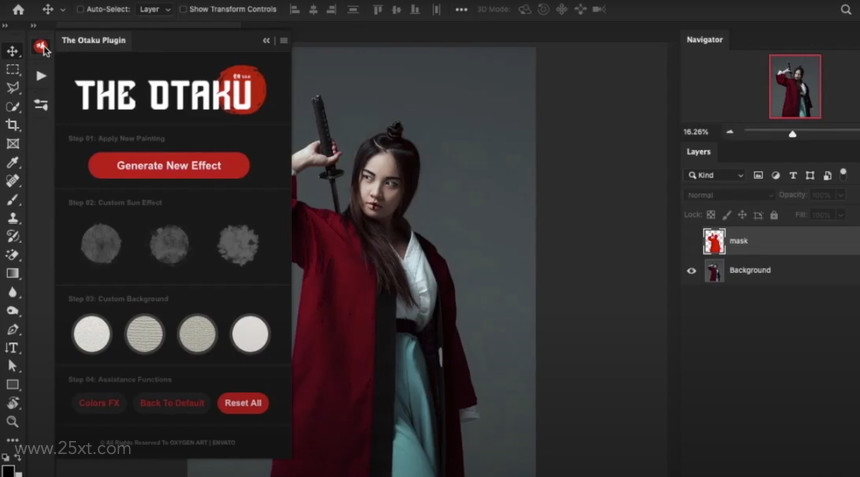
Task: Select the Pen tool
Action: [x=12, y=330]
